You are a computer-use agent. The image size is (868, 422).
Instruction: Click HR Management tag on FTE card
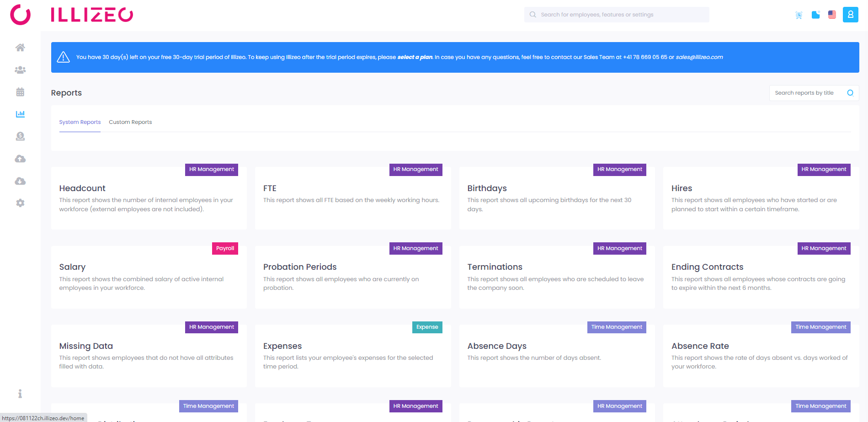click(416, 169)
